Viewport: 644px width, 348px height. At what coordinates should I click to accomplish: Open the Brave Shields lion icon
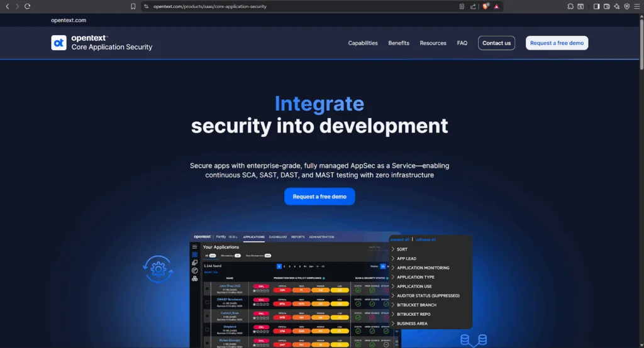[x=486, y=6]
